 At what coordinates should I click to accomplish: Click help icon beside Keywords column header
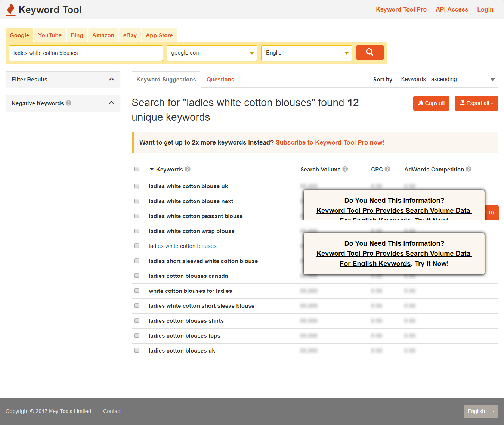[188, 169]
